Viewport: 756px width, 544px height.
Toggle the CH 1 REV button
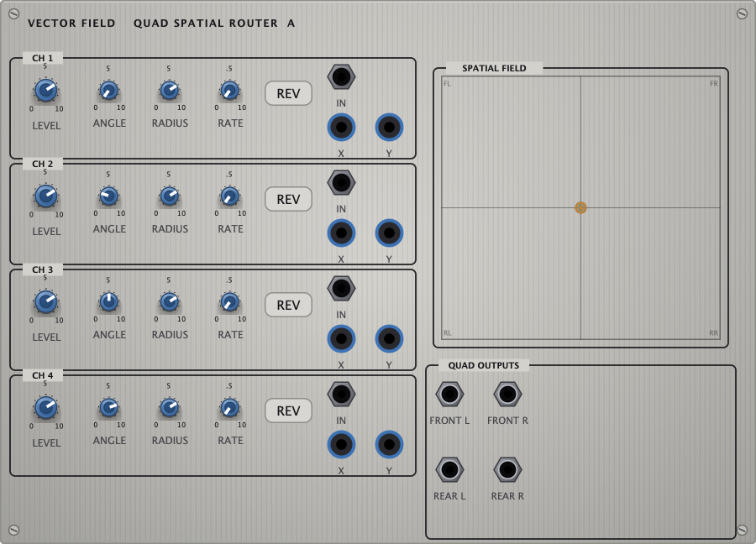click(x=288, y=93)
